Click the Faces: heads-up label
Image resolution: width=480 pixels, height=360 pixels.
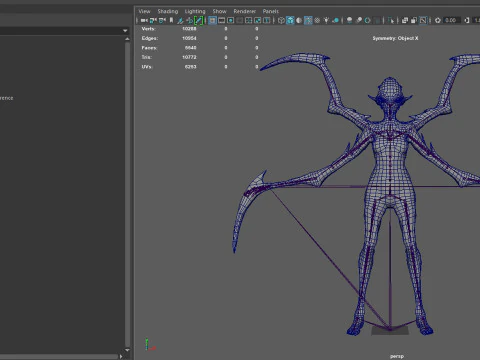pos(149,48)
